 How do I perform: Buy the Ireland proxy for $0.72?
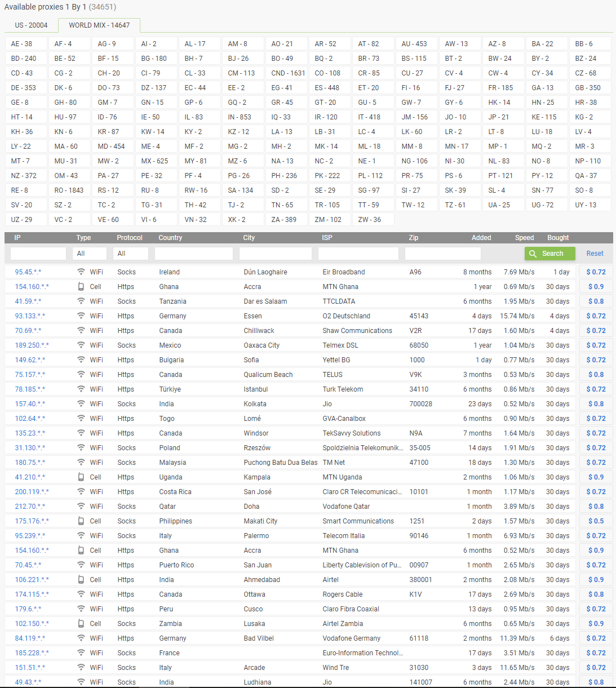596,272
